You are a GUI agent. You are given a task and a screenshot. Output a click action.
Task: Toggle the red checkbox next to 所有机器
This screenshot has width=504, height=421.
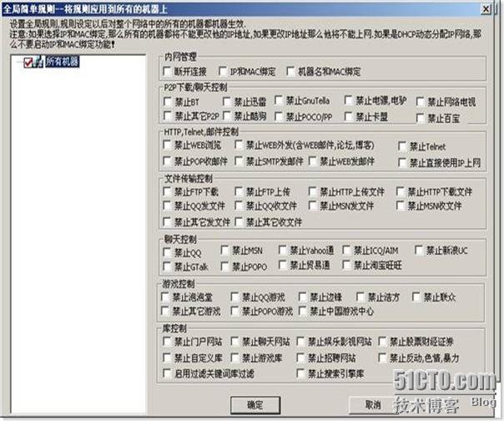[x=28, y=62]
